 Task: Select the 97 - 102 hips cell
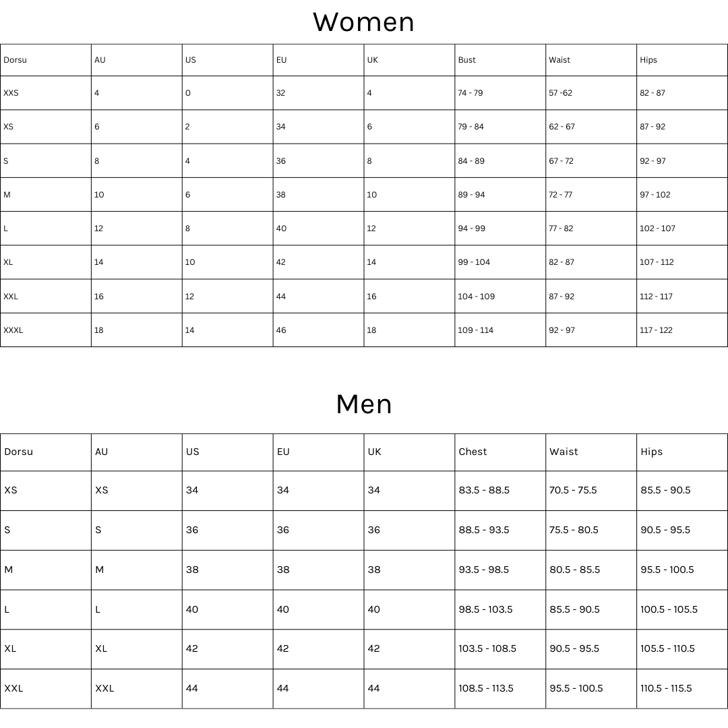pos(655,195)
